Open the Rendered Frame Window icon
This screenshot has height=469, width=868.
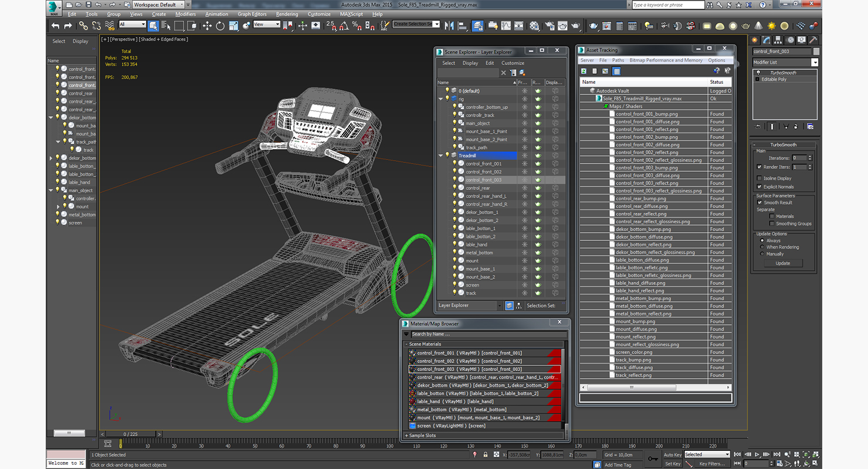coord(563,26)
